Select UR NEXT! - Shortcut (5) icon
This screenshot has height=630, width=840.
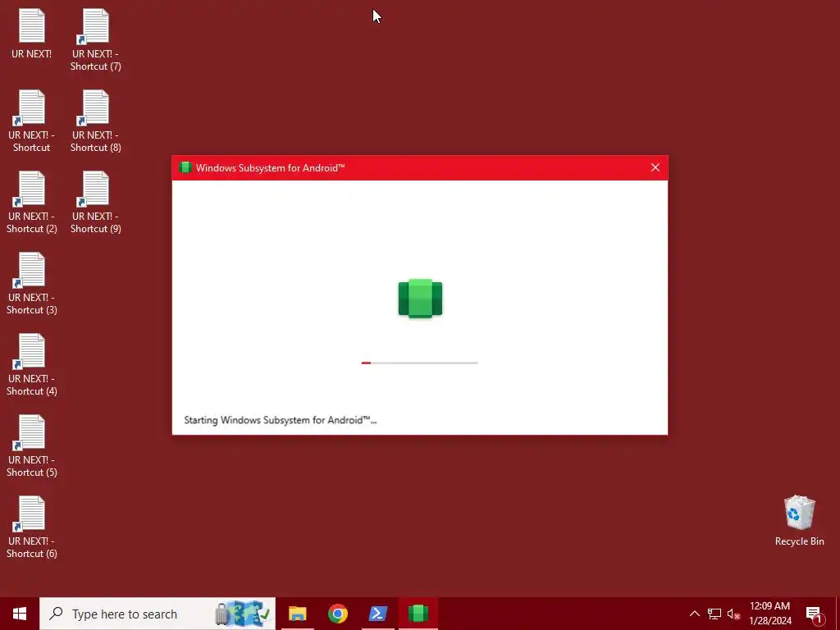click(x=32, y=433)
